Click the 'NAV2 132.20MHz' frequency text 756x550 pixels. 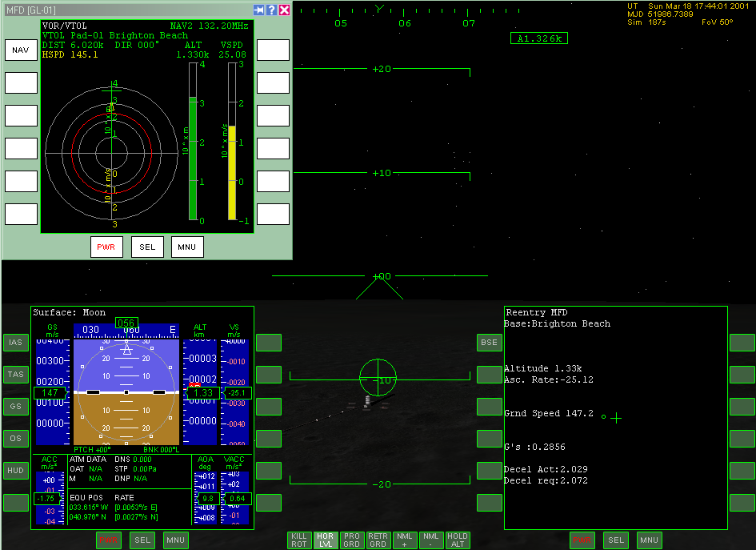(x=210, y=26)
